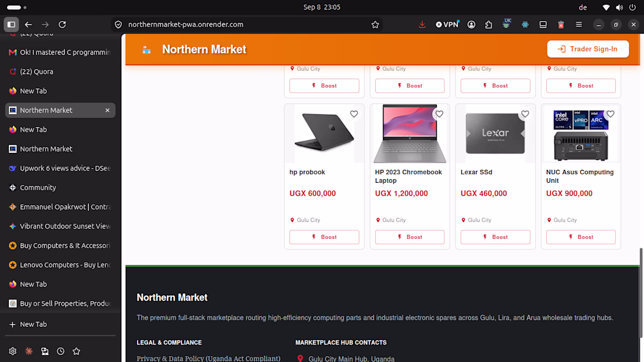
Task: Switch to the Community tab
Action: pos(60,187)
